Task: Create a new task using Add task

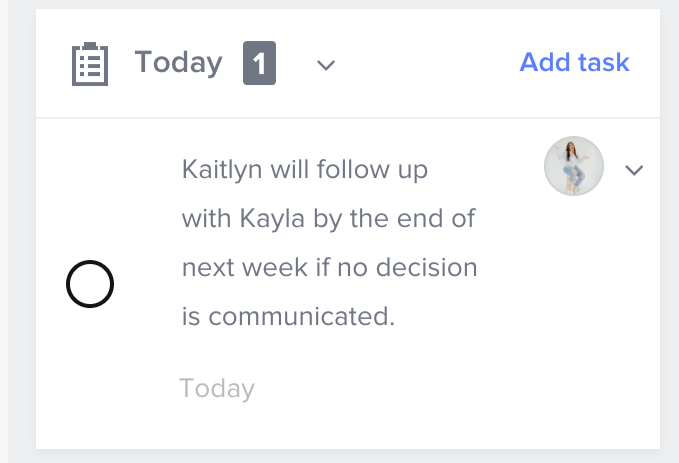Action: pyautogui.click(x=574, y=62)
